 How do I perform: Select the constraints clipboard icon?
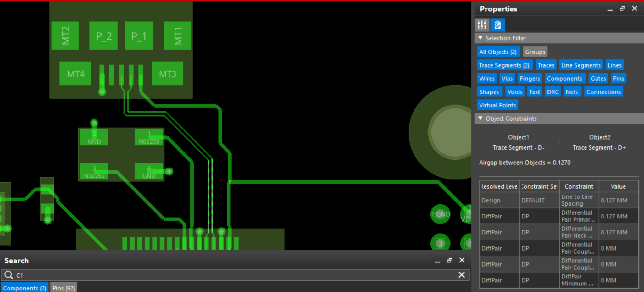tap(497, 25)
